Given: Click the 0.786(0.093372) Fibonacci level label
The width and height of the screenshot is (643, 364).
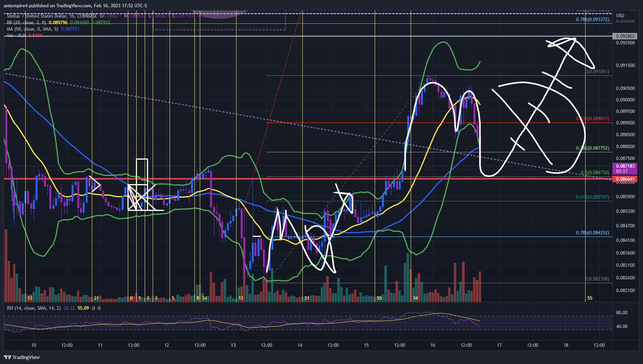Looking at the screenshot, I should tap(592, 20).
